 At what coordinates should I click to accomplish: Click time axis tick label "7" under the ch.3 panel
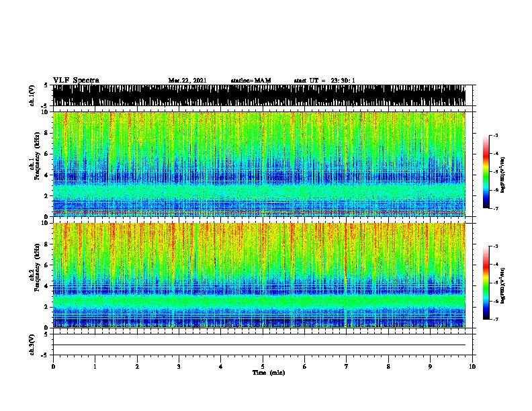pyautogui.click(x=347, y=367)
